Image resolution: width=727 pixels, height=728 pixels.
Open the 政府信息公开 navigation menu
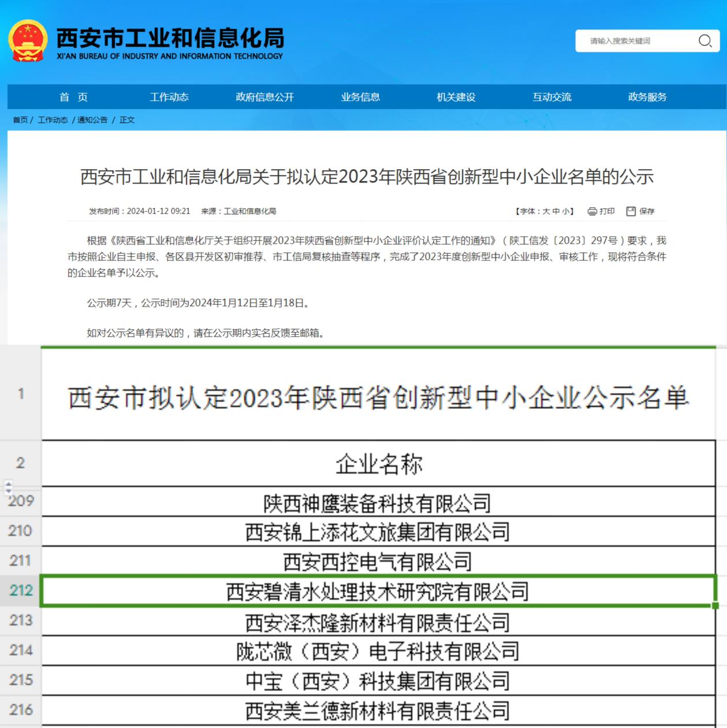265,97
